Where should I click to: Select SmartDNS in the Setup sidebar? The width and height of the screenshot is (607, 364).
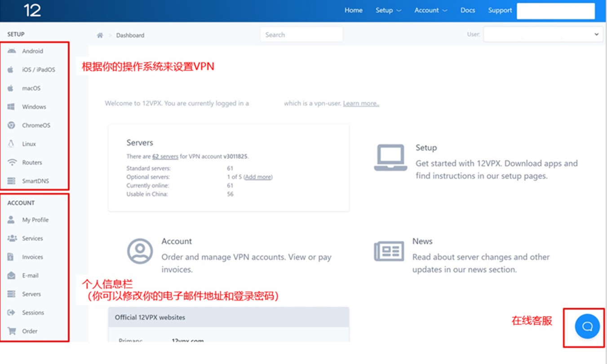(x=35, y=181)
